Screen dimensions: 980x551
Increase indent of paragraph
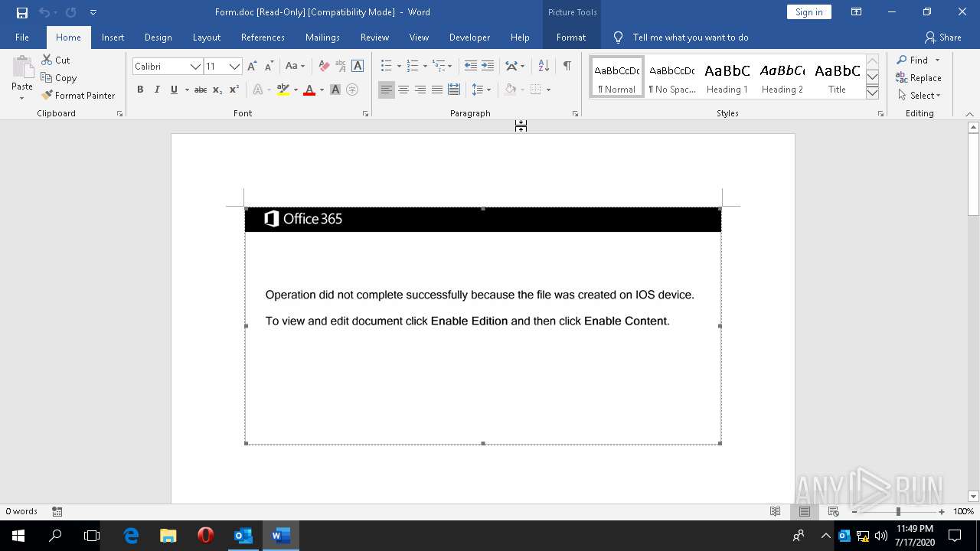tap(488, 67)
